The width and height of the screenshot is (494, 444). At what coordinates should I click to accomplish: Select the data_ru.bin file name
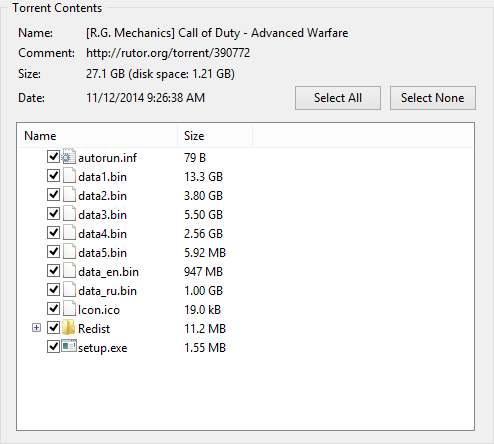tap(107, 291)
